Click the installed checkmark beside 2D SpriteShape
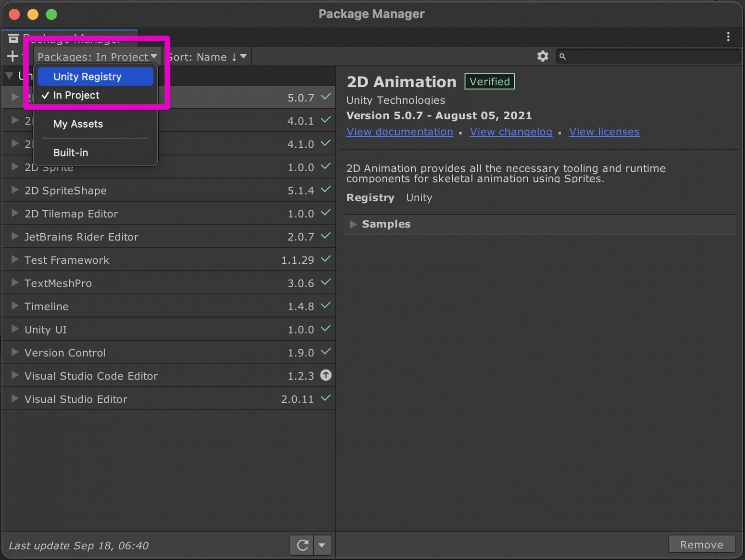 [325, 190]
